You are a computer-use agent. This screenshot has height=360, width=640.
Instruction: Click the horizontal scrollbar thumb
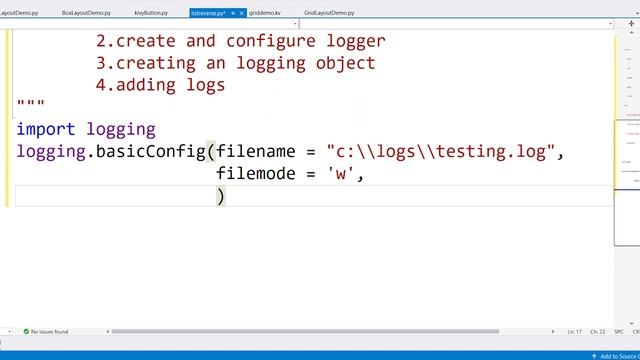click(x=305, y=331)
